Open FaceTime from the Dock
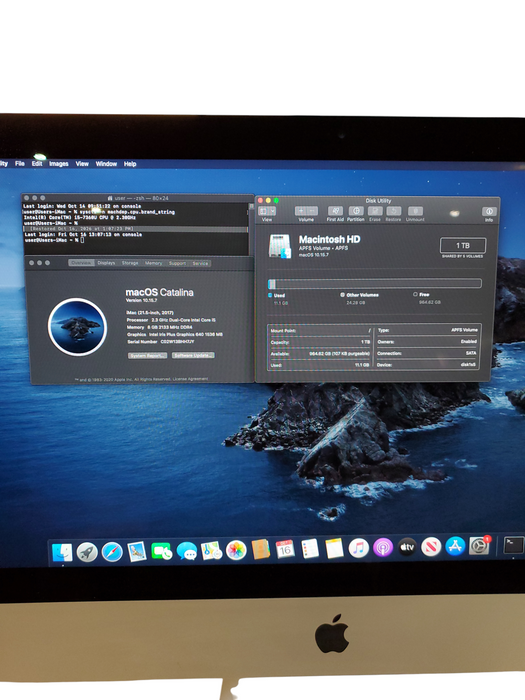The image size is (525, 700). point(162,551)
